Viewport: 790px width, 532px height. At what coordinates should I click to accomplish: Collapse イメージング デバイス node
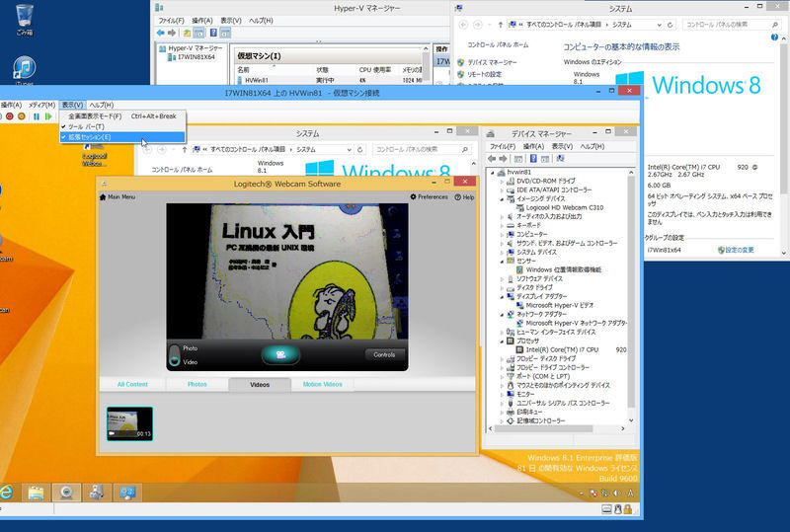(502, 199)
